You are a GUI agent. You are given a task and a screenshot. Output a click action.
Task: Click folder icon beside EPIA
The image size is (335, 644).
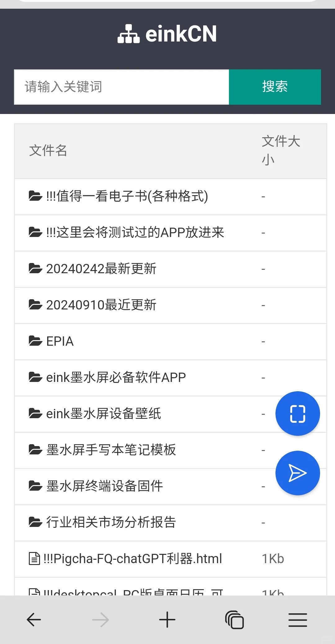(35, 341)
